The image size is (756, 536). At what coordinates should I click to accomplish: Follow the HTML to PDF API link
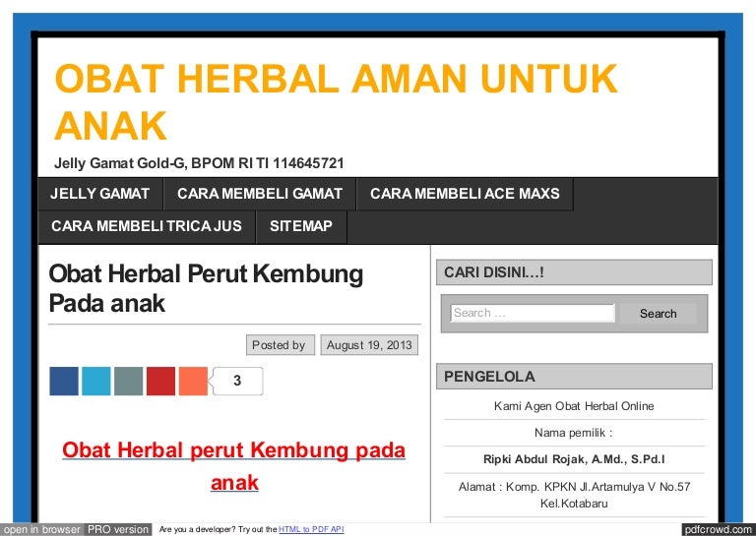(311, 530)
